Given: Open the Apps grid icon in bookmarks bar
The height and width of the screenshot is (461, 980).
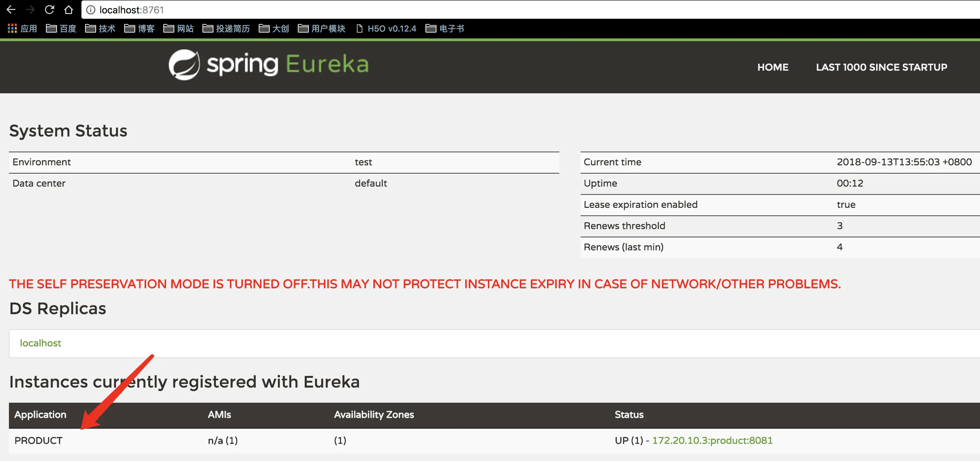Looking at the screenshot, I should pos(13,28).
